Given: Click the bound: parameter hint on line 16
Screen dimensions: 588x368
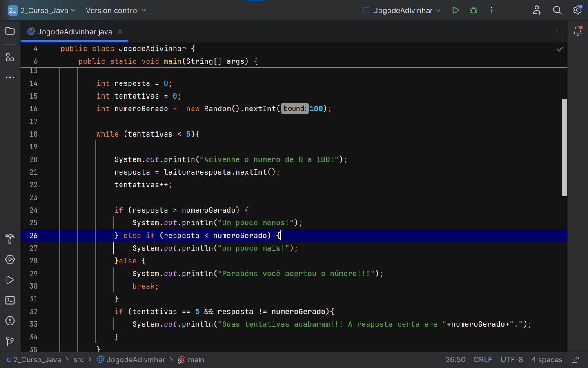Looking at the screenshot, I should click(295, 108).
